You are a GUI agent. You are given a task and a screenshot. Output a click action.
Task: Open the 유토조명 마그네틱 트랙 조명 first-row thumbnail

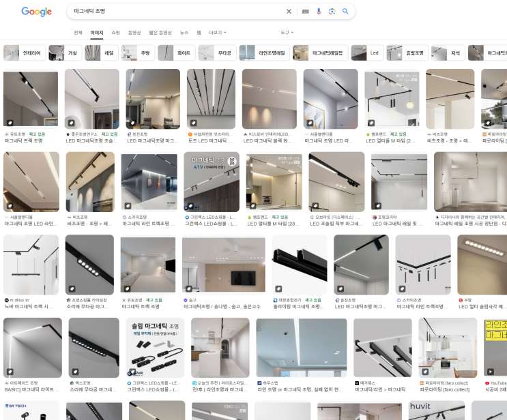point(31,99)
